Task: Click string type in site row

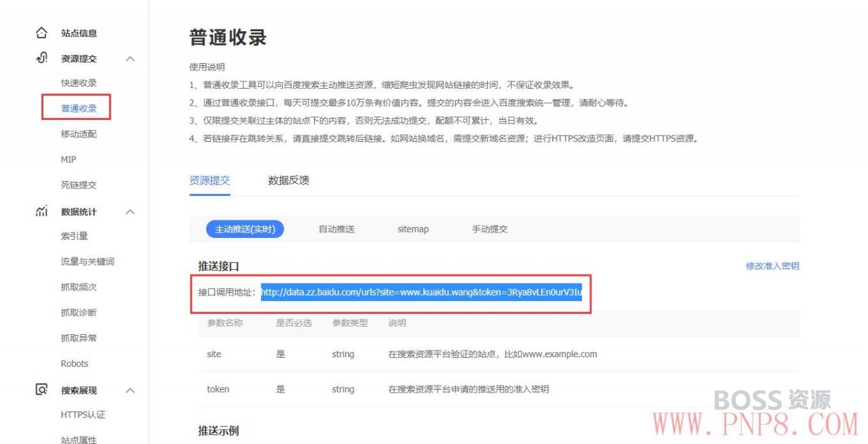Action: point(343,355)
